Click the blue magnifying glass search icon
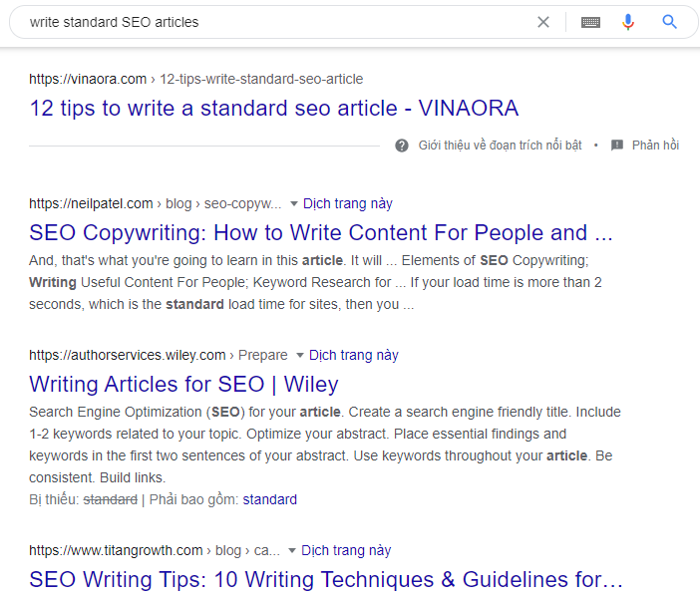This screenshot has height=599, width=700. (x=669, y=21)
